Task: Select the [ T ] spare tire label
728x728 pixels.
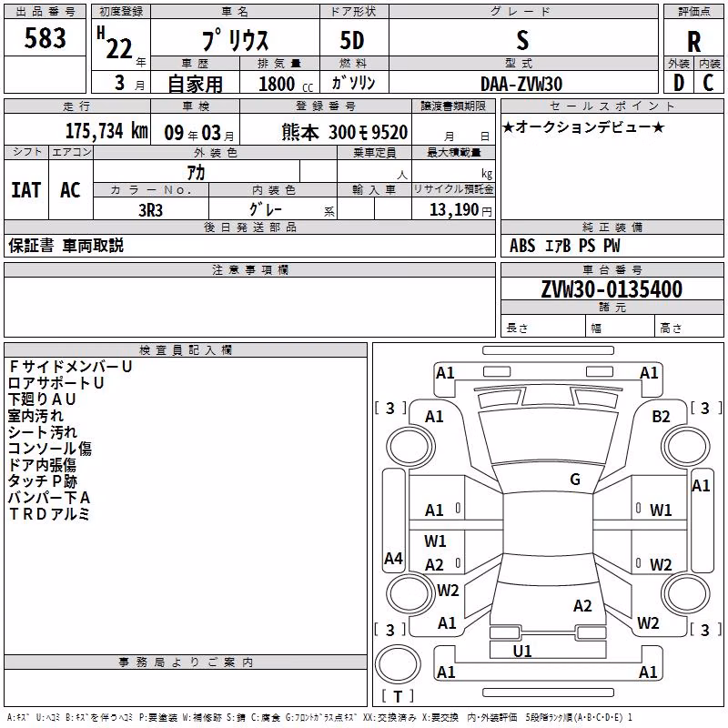Action: (x=398, y=696)
